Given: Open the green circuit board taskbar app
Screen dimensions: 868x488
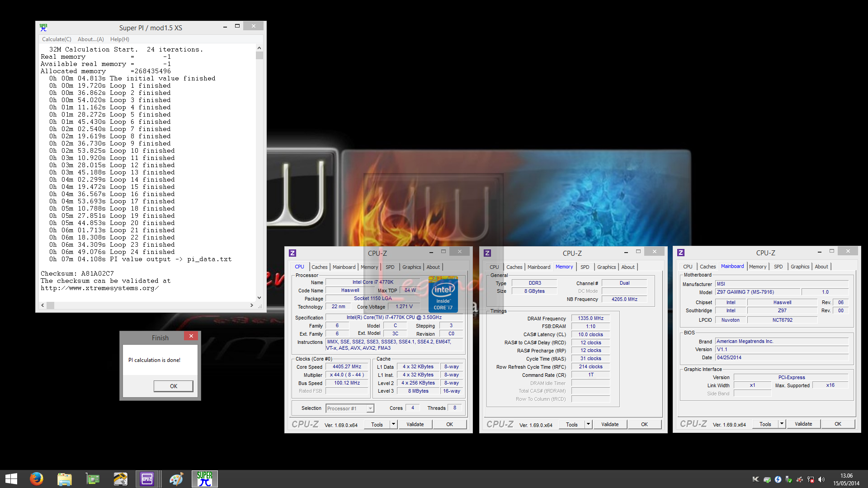Looking at the screenshot, I should [x=92, y=479].
